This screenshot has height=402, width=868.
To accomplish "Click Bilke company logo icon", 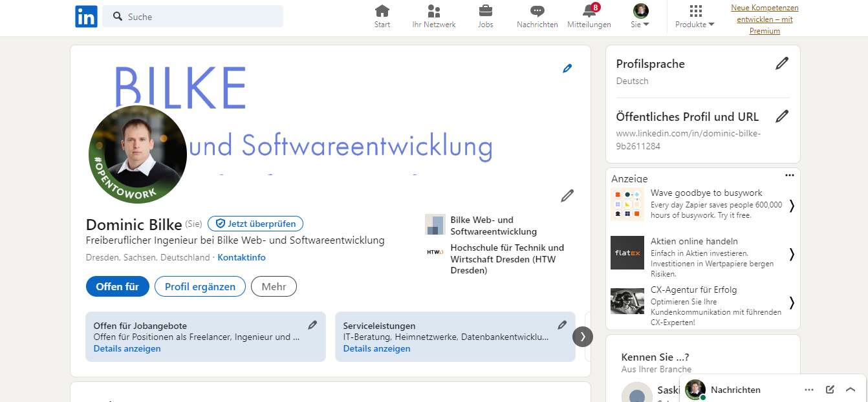I will click(435, 224).
